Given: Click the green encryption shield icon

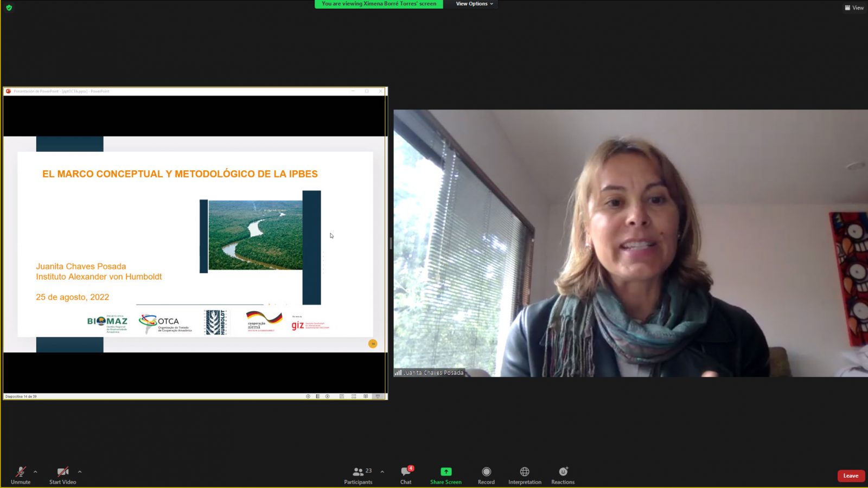Looking at the screenshot, I should click(x=9, y=8).
